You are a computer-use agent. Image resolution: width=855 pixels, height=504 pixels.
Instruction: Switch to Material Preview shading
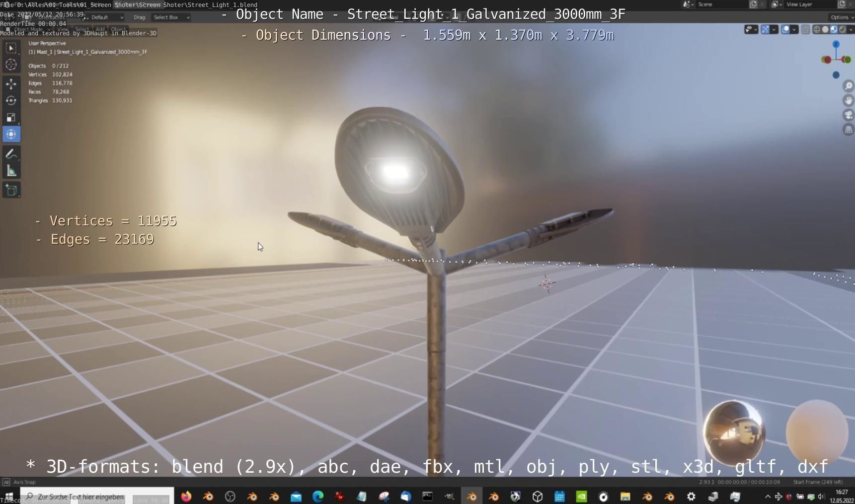click(x=834, y=30)
